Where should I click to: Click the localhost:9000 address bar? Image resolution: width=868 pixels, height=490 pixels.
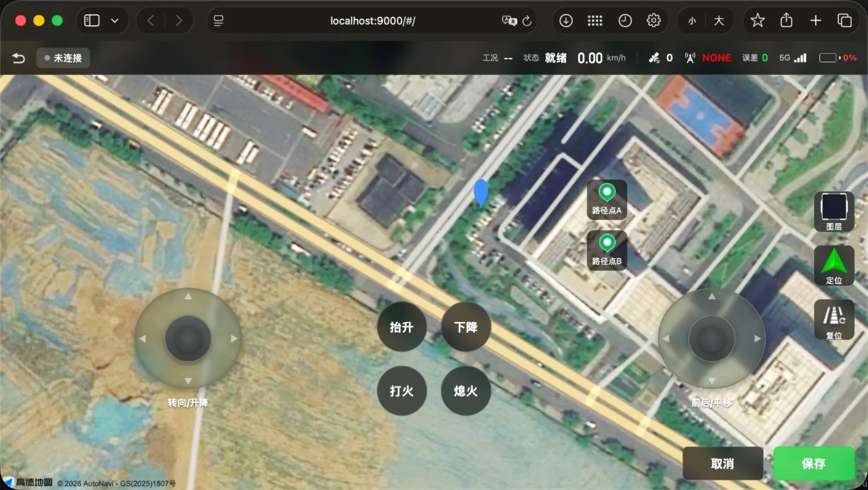pyautogui.click(x=372, y=20)
